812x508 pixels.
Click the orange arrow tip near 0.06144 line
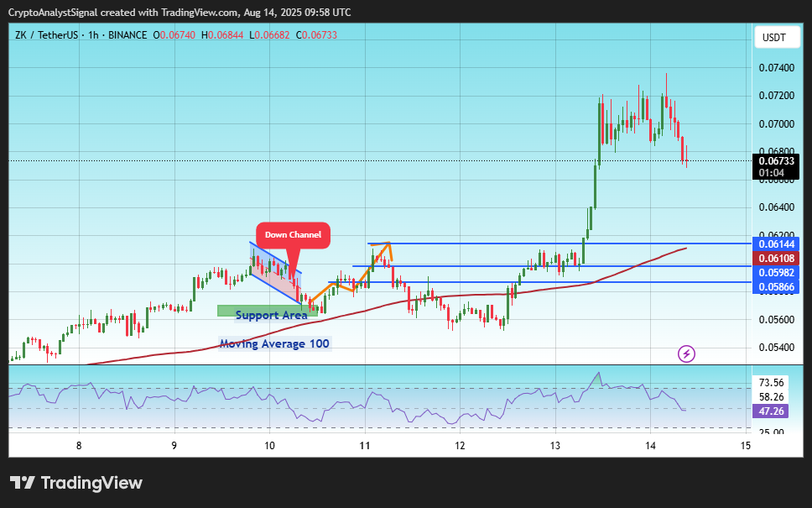388,244
